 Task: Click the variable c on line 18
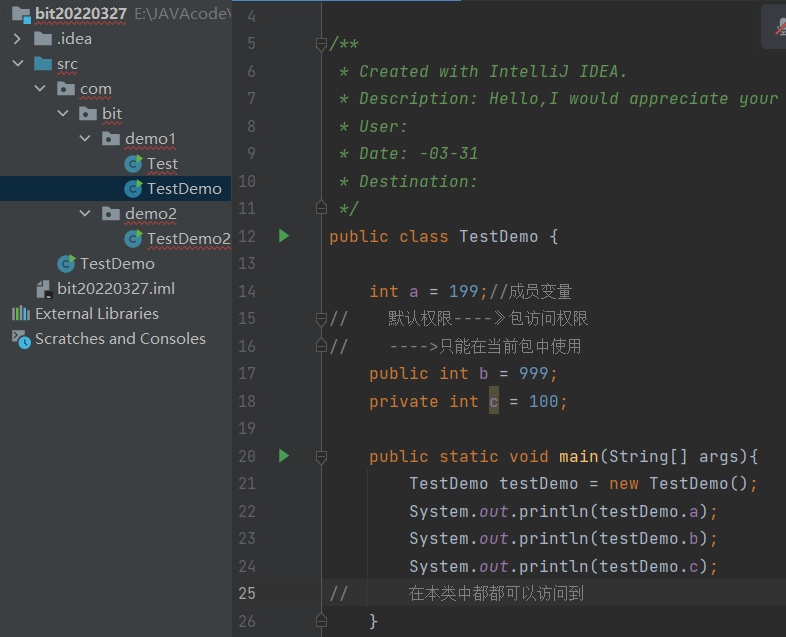click(494, 401)
